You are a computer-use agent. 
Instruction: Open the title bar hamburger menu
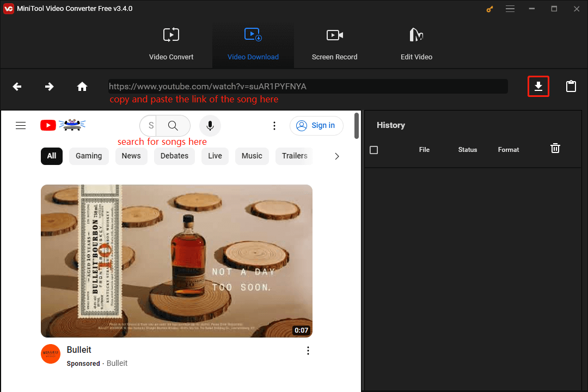pos(510,9)
